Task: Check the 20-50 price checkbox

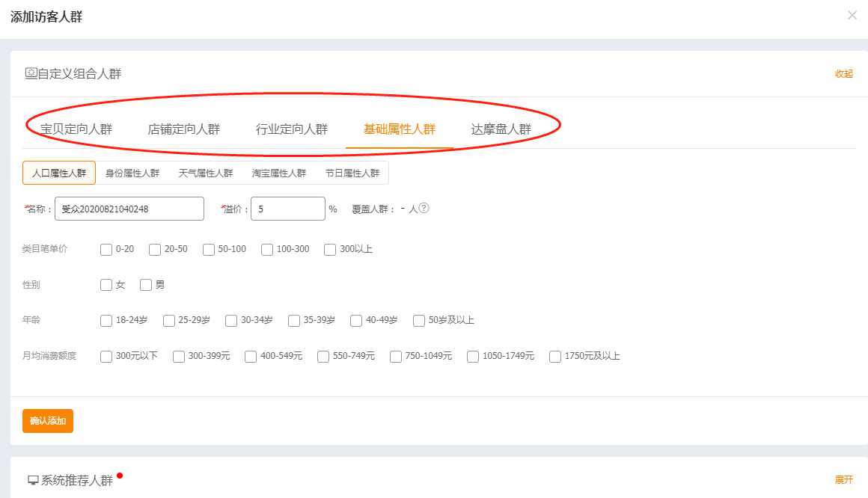Action: (x=155, y=250)
